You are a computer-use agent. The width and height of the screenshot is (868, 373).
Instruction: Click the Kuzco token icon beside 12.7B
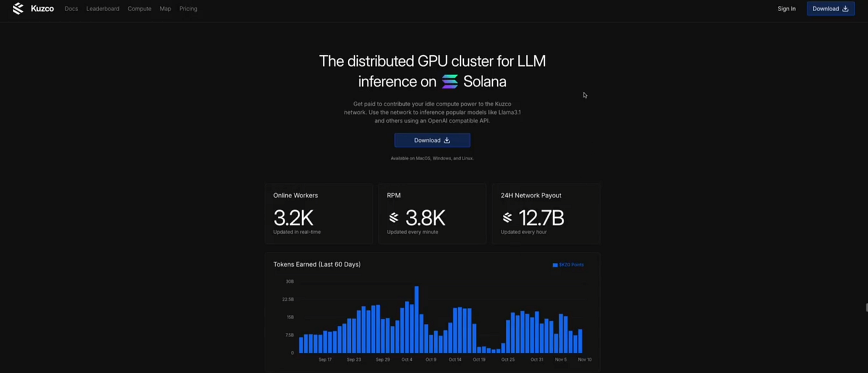pos(507,218)
